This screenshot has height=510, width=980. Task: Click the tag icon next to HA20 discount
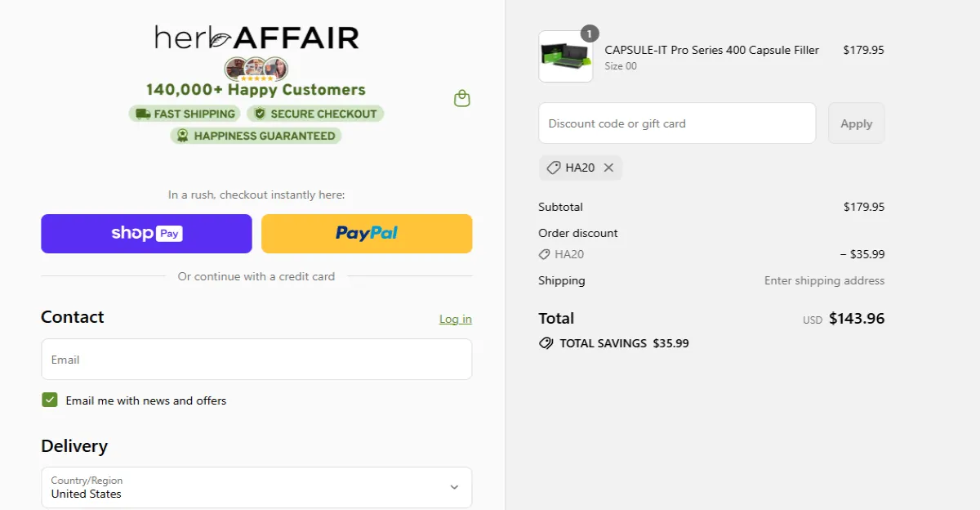[553, 168]
